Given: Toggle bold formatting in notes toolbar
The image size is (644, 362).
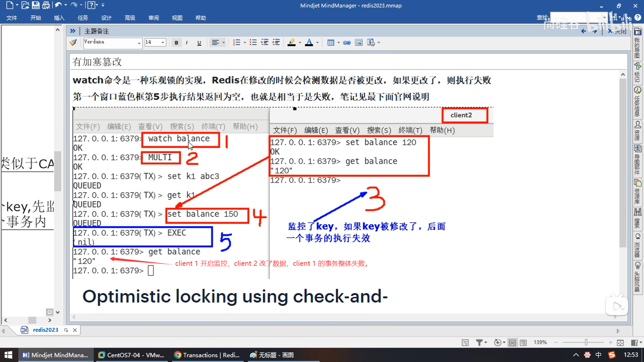Looking at the screenshot, I should [176, 43].
